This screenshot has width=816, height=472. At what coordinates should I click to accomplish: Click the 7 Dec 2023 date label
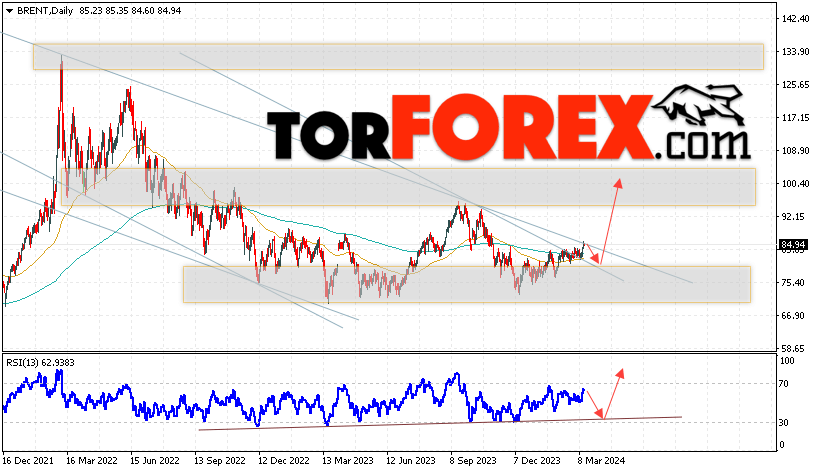(537, 461)
